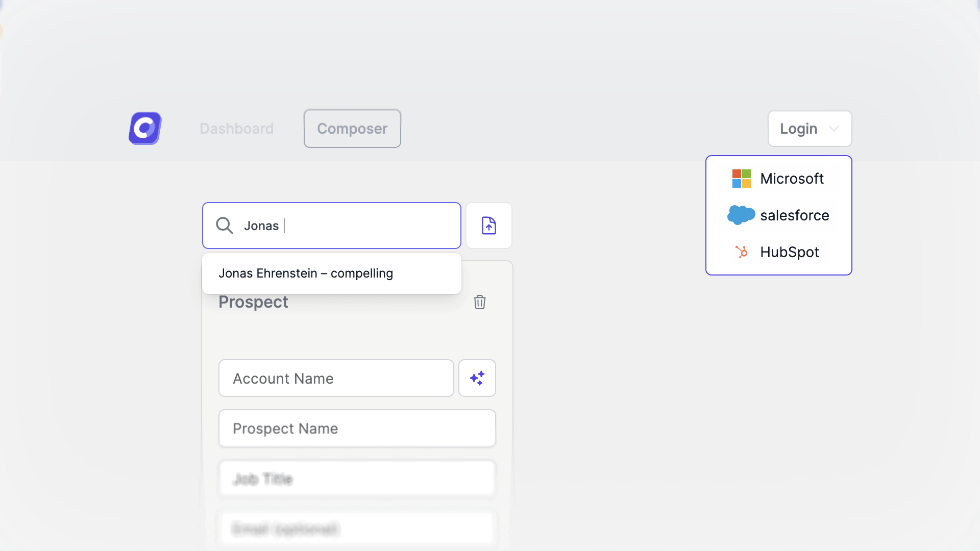Click the Email optional input field

point(357,529)
